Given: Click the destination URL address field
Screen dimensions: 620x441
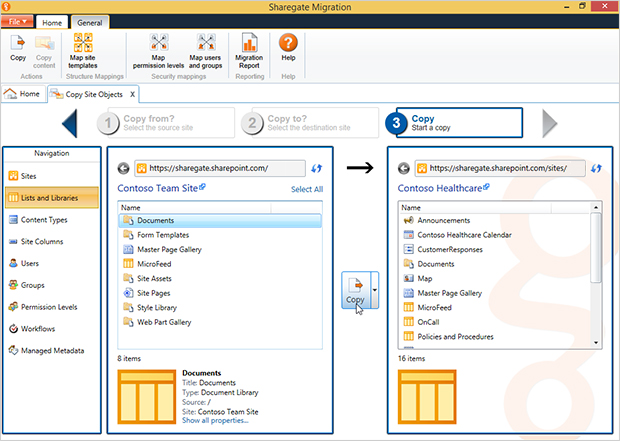Looking at the screenshot, I should (500, 168).
